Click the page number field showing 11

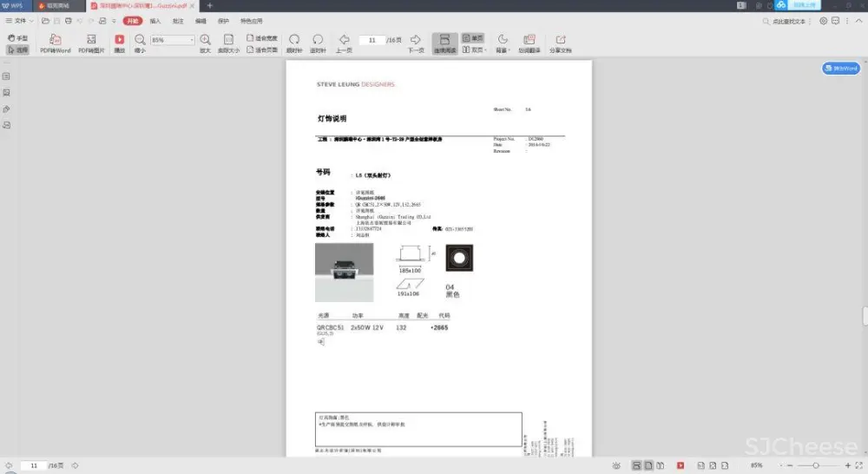(372, 40)
